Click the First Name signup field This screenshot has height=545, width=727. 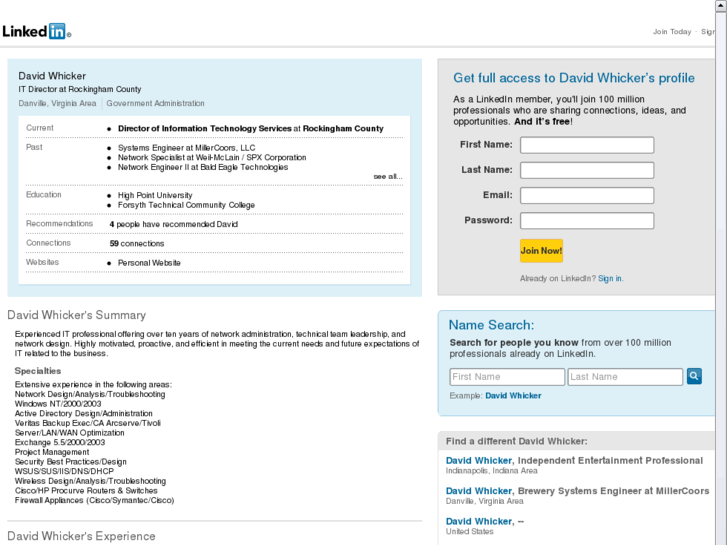coord(587,145)
